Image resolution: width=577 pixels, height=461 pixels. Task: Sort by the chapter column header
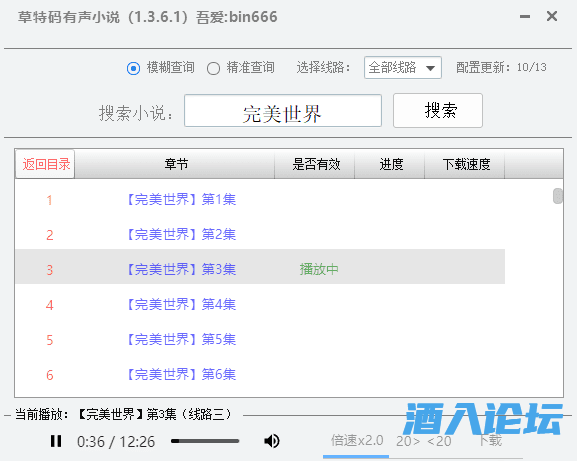pyautogui.click(x=175, y=164)
